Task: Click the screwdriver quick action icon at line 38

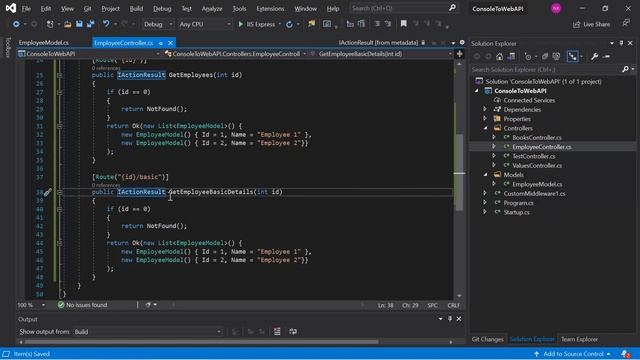Action: click(47, 192)
